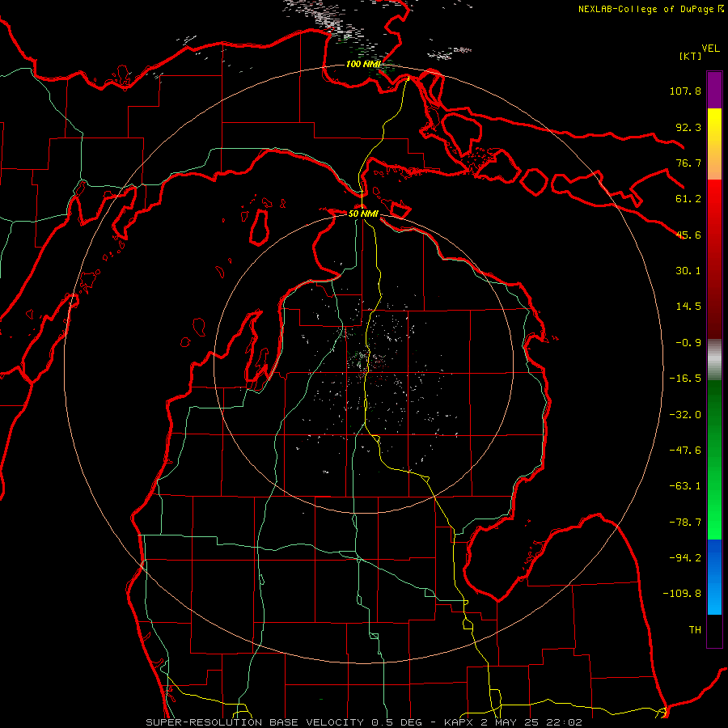This screenshot has height=728, width=728.
Task: Click the -94.2 legend value
Action: (685, 558)
